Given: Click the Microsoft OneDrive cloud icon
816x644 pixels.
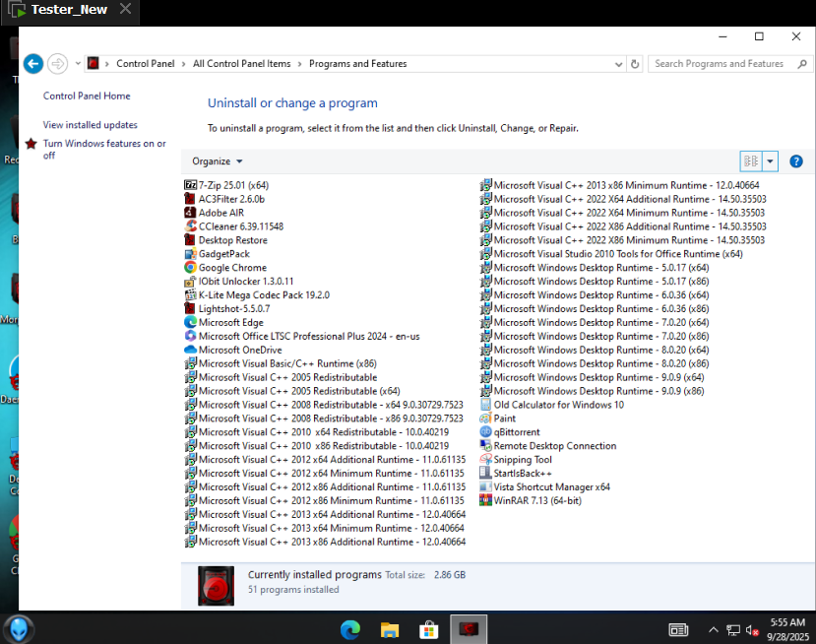Looking at the screenshot, I should 191,350.
